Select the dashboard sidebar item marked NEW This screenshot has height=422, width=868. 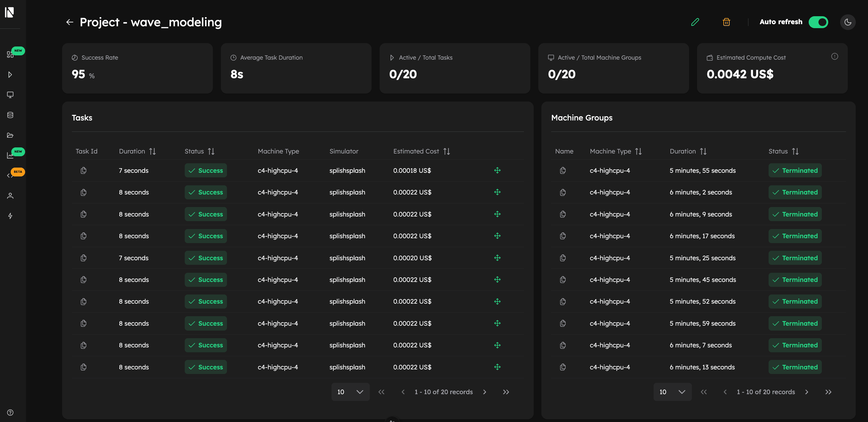tap(10, 54)
